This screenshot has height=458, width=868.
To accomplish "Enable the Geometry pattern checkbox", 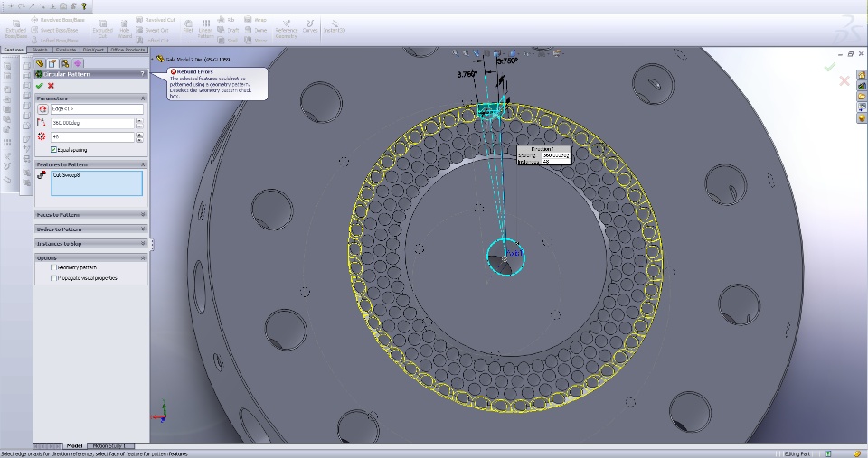I will tap(53, 267).
